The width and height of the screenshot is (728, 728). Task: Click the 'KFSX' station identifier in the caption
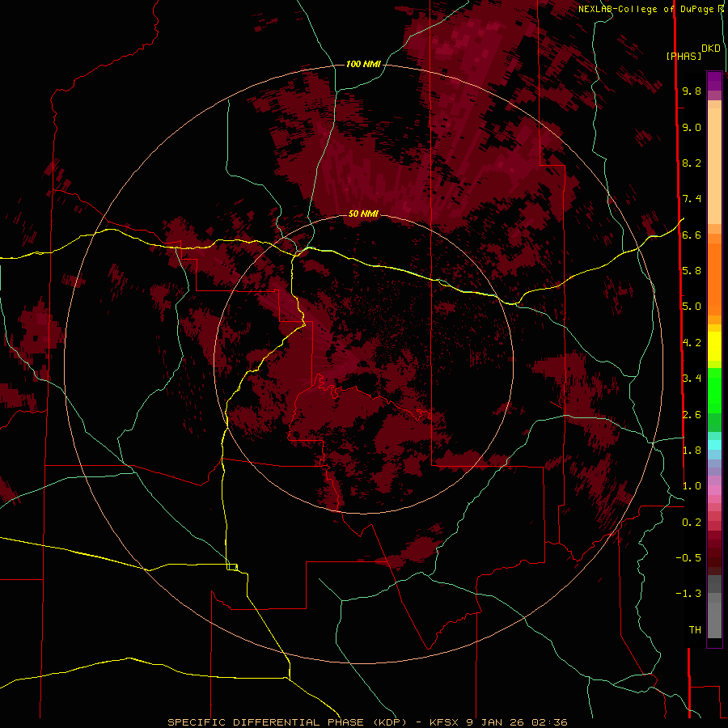(443, 722)
